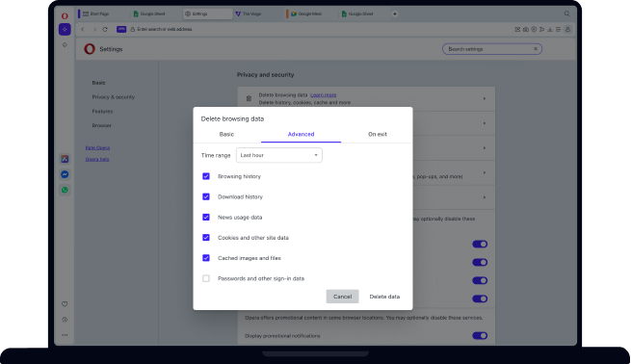Switch to the Basic tab in dialog
The width and height of the screenshot is (631, 364).
point(226,135)
